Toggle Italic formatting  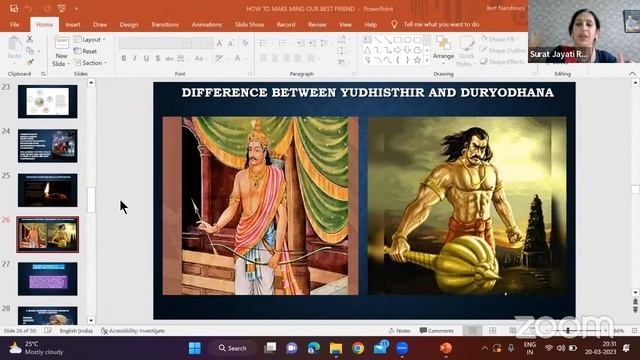pos(135,58)
